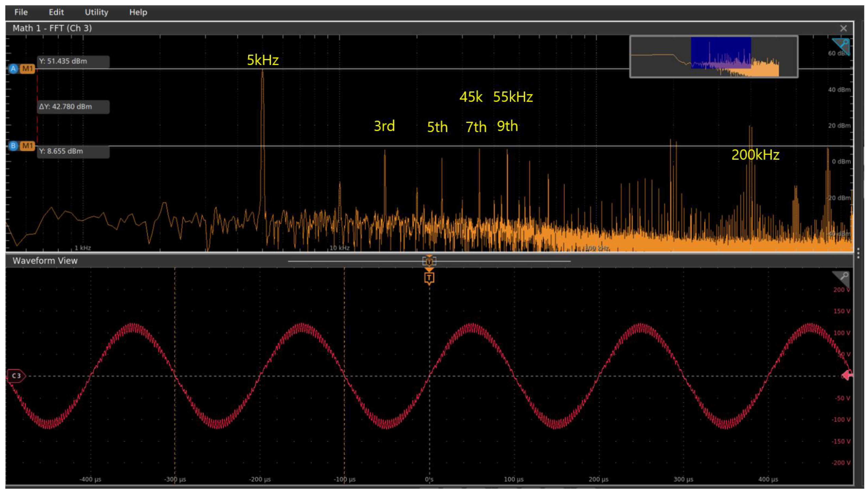Click the orange trigger T marker in waveform

429,278
